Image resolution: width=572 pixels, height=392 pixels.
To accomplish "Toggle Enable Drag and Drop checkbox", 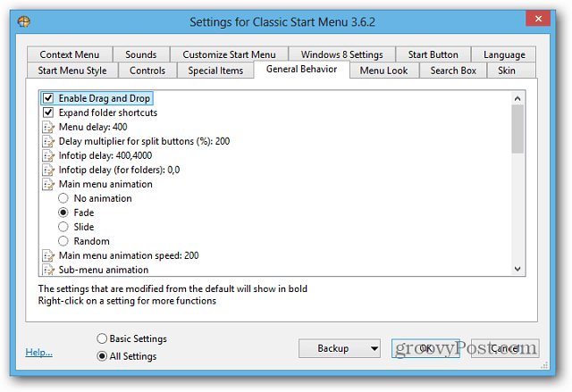I will coord(48,98).
